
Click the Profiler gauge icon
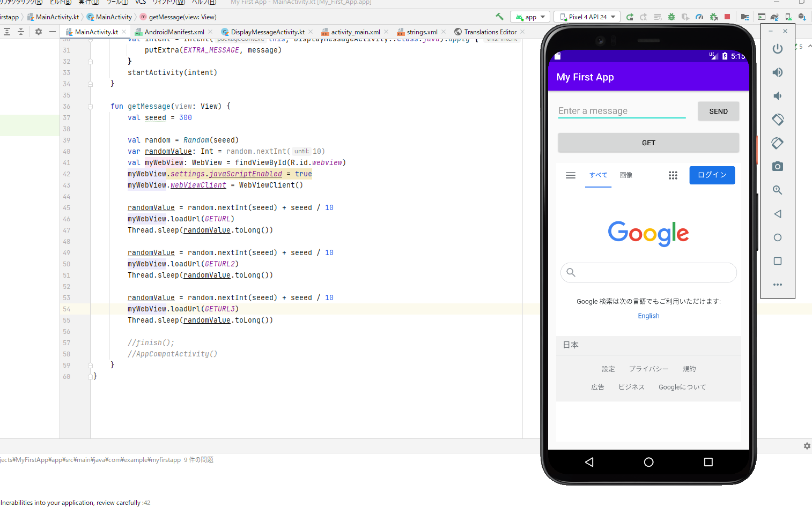pos(699,17)
